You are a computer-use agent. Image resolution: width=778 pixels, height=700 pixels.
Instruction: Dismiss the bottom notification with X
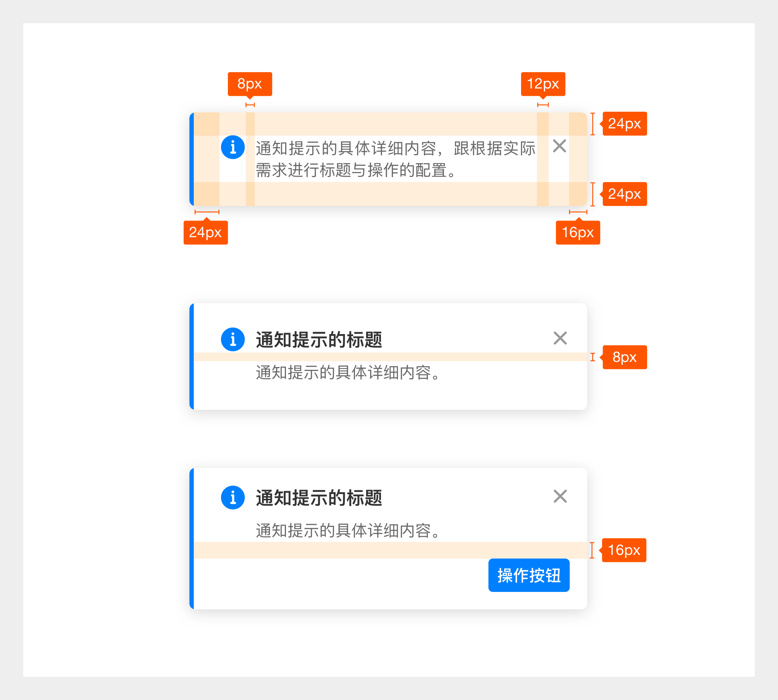click(x=560, y=496)
